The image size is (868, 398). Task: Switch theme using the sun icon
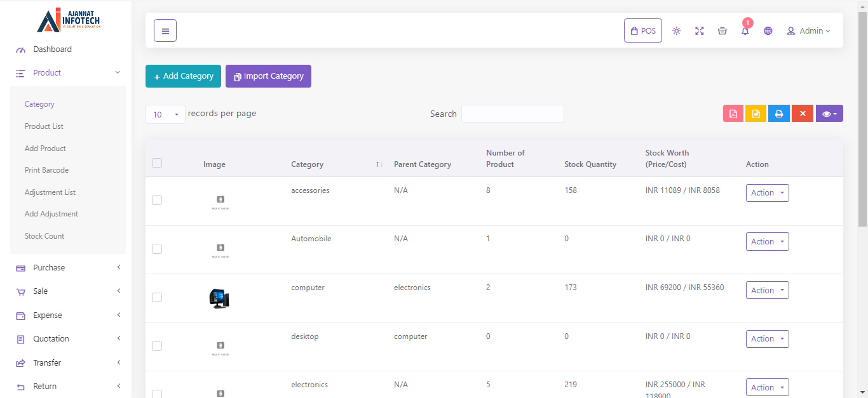click(x=676, y=30)
